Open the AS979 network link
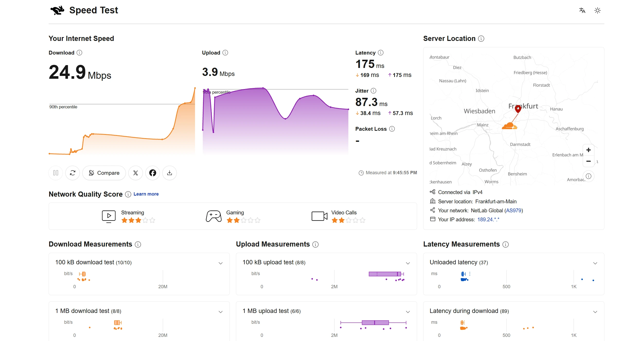The width and height of the screenshot is (644, 341). pyautogui.click(x=514, y=211)
